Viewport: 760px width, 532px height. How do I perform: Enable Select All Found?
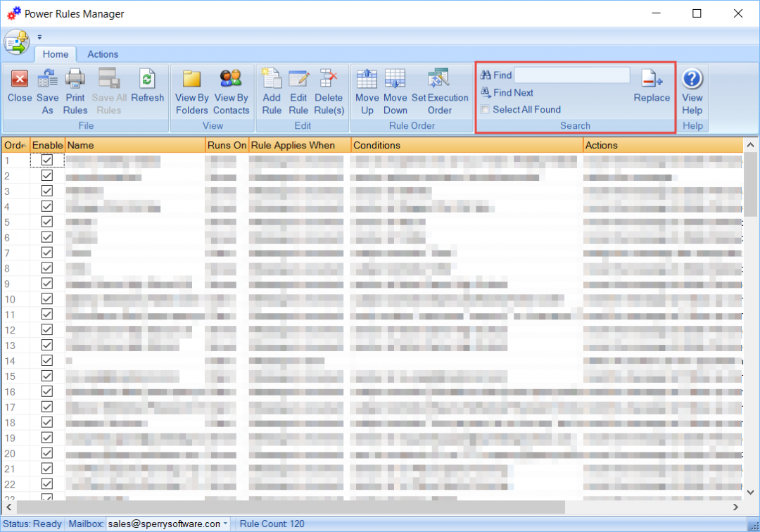coord(485,109)
